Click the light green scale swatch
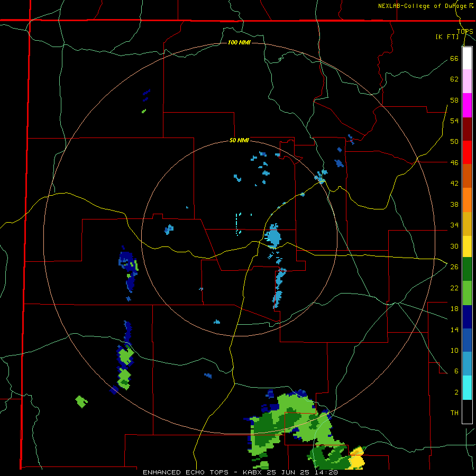Screen dimensions: 476x476 coord(467,293)
